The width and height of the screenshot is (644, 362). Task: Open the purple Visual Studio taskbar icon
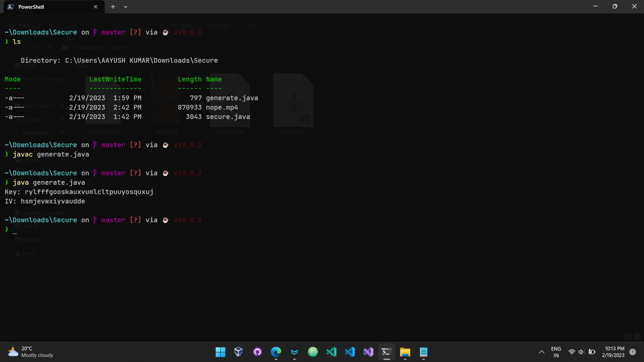click(x=368, y=352)
